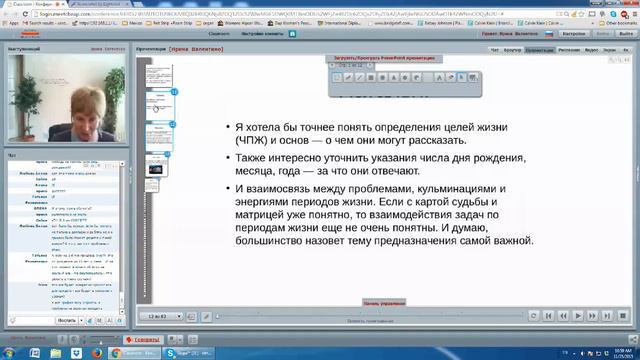Select the pointer cursor tool in annotation toolbar
Image resolution: width=640 pixels, height=360 pixels.
tap(462, 78)
